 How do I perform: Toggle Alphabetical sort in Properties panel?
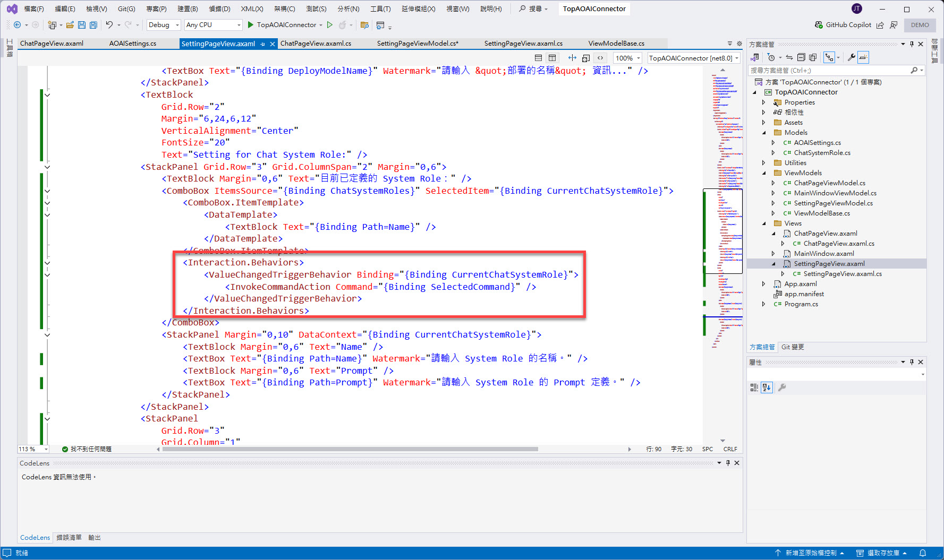(766, 387)
